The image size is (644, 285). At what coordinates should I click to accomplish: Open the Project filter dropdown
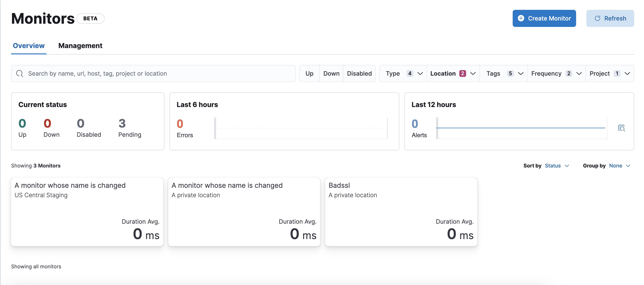(609, 73)
